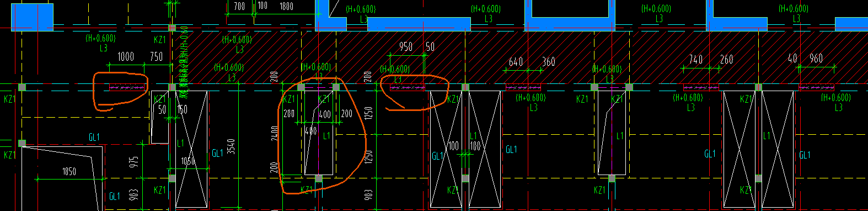Click the 640 dimension value
This screenshot has height=211, width=868.
click(516, 62)
